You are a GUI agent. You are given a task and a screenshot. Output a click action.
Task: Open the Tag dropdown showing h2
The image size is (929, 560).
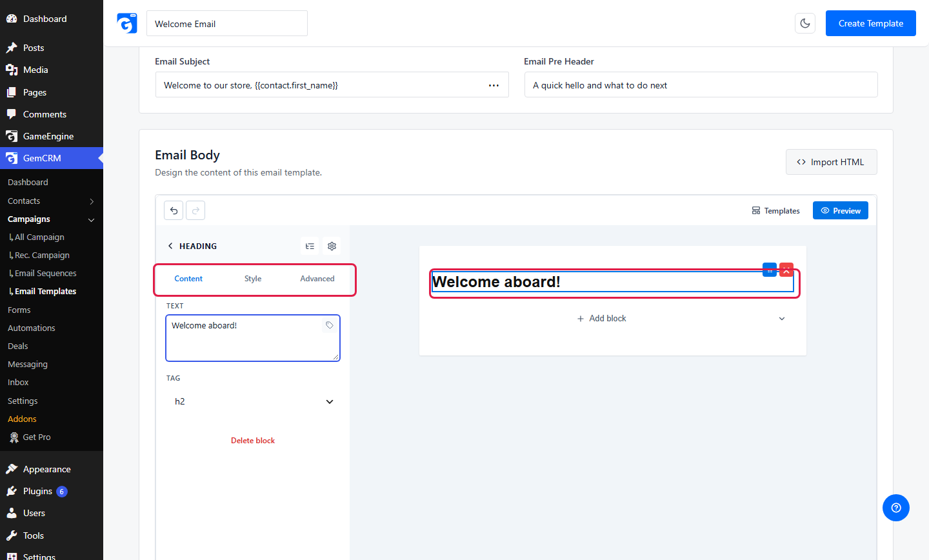pos(253,401)
